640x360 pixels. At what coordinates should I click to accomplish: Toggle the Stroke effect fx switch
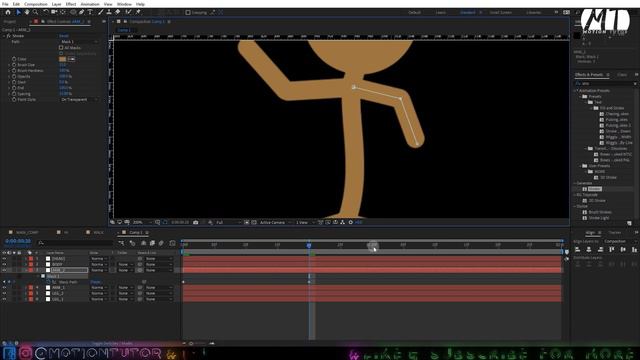pos(9,36)
